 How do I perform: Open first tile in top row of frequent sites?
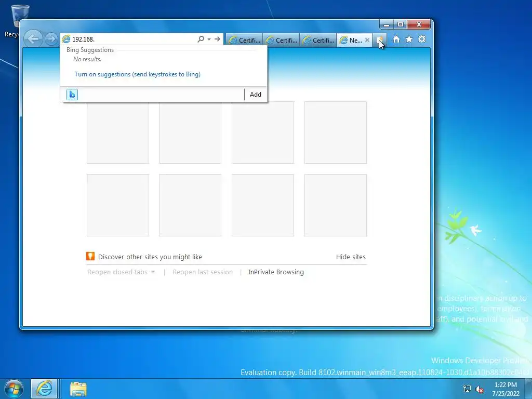118,132
